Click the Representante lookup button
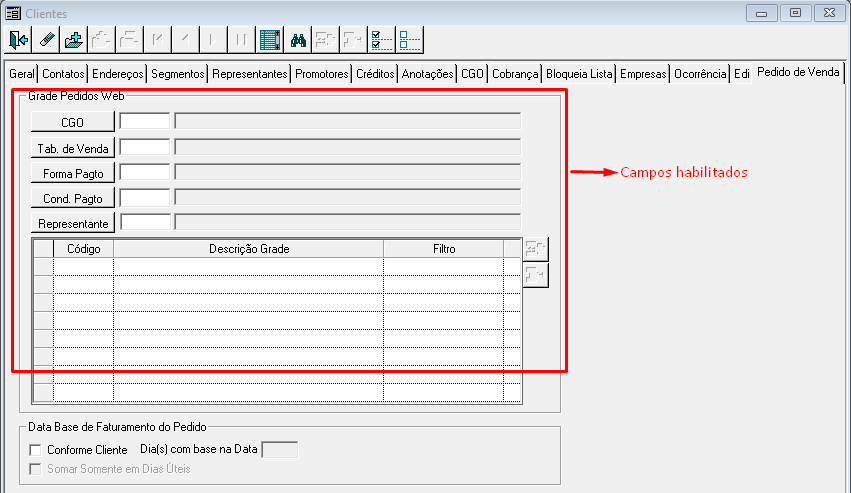851x493 pixels. point(73,223)
